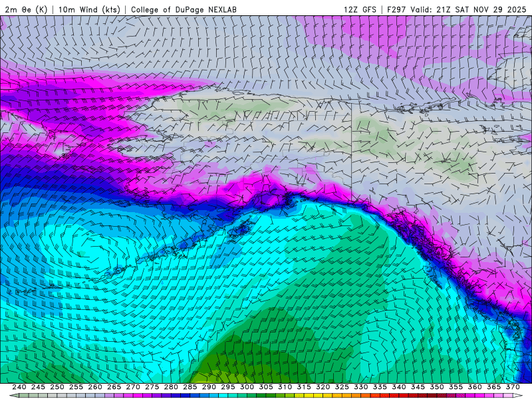Click the 'College of DuPage NEXLAB' text
Screen dimensions: 532x399
tap(184, 9)
